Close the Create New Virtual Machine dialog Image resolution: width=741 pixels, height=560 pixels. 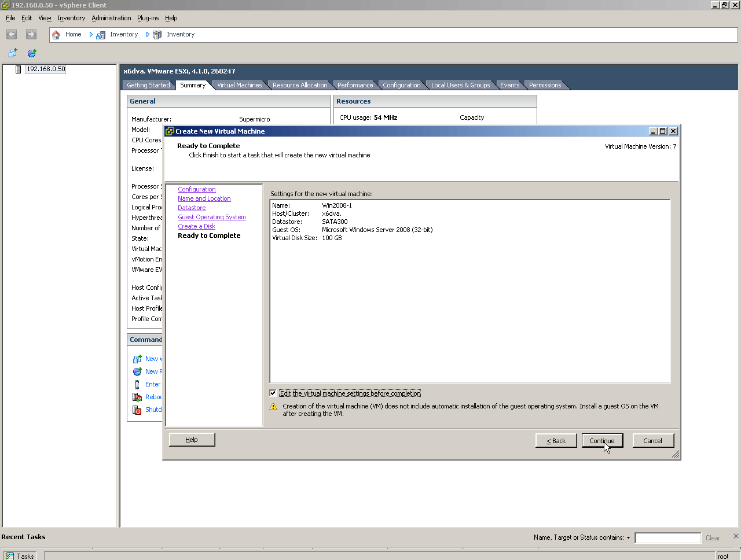(673, 131)
